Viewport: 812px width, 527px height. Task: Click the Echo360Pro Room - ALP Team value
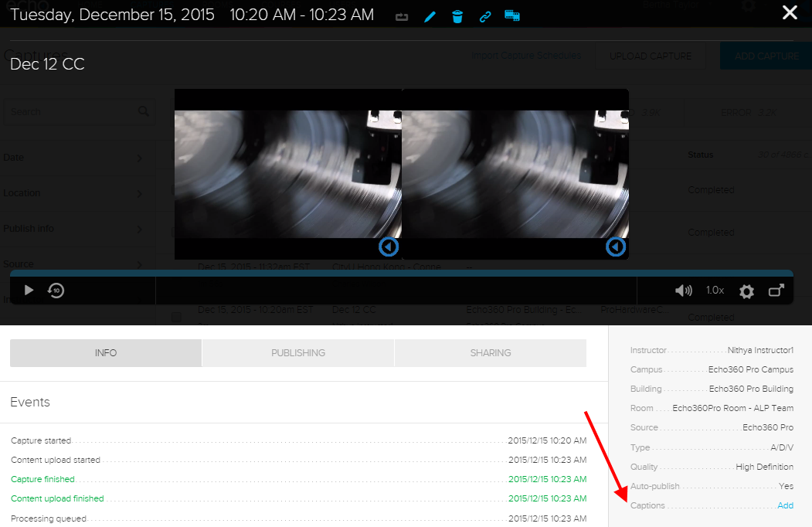point(732,408)
